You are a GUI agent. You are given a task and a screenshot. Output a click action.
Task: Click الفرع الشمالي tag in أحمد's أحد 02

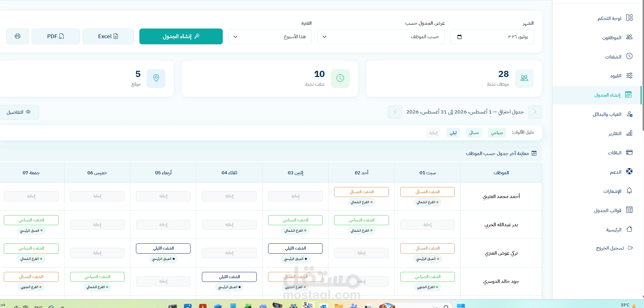click(x=361, y=202)
